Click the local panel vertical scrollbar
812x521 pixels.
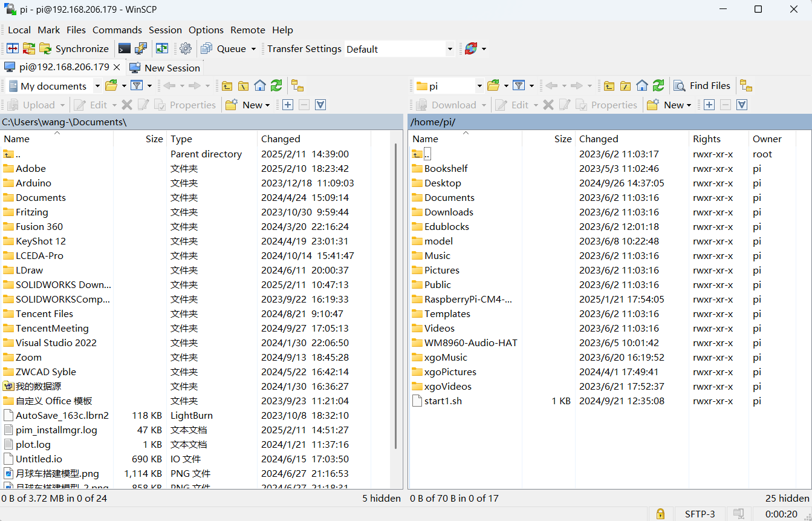pyautogui.click(x=396, y=297)
